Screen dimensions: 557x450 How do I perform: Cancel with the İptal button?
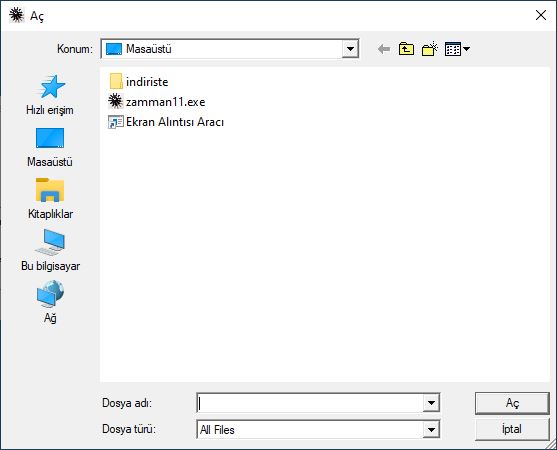click(x=512, y=429)
